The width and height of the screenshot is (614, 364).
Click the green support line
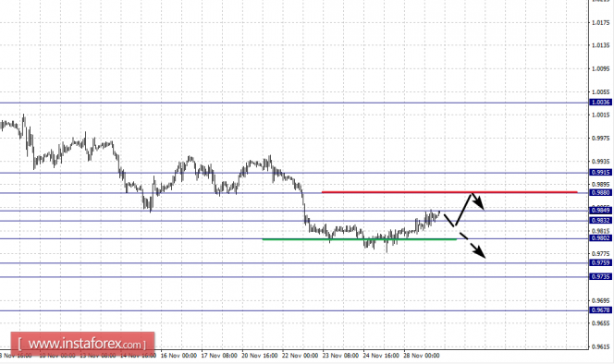tap(360, 238)
